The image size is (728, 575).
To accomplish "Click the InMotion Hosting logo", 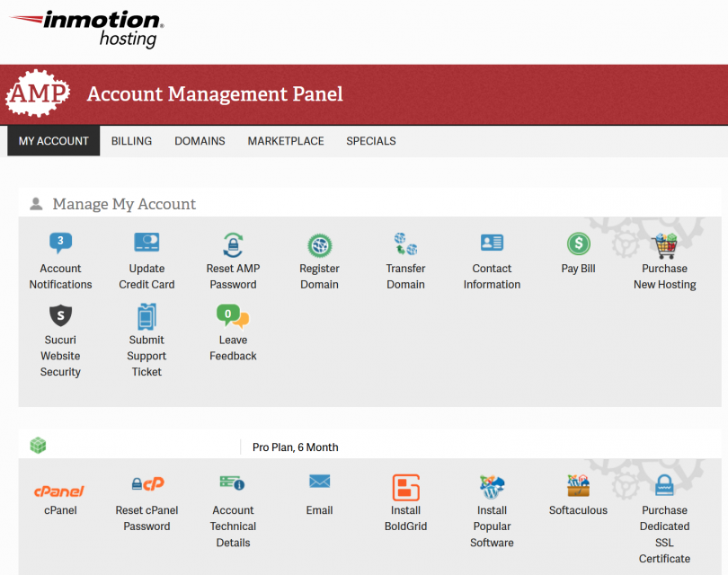I will click(x=85, y=29).
